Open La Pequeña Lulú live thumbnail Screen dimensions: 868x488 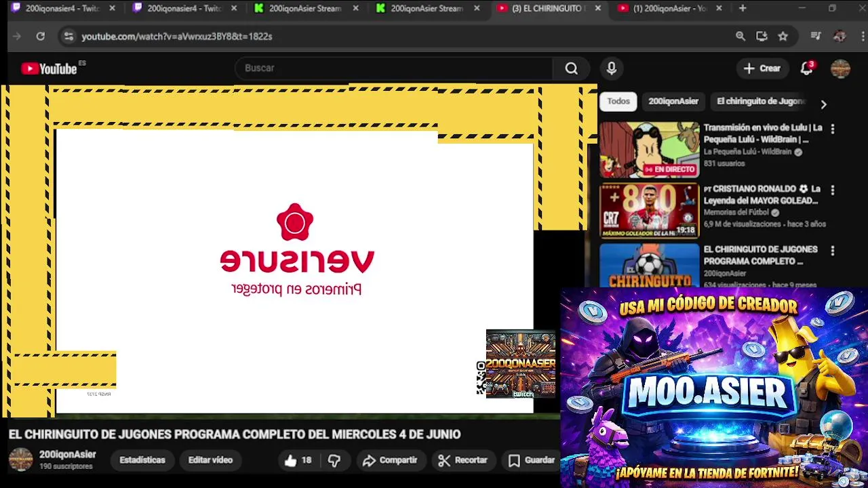(x=649, y=150)
